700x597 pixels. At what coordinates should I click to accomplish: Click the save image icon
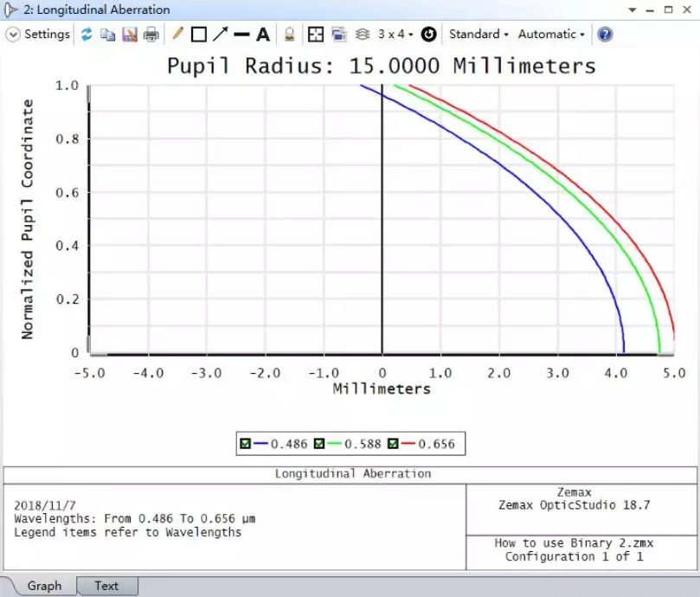point(130,35)
